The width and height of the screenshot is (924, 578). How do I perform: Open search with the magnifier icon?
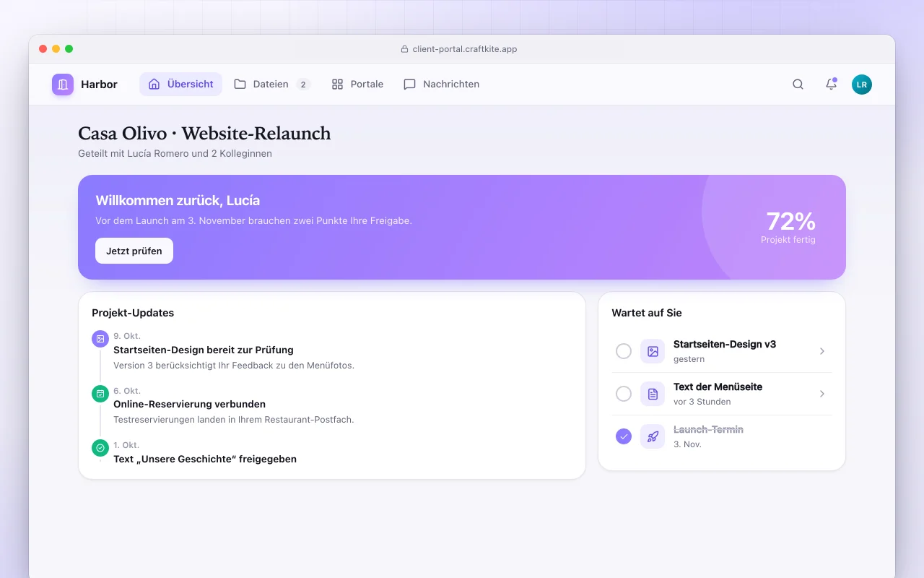798,85
